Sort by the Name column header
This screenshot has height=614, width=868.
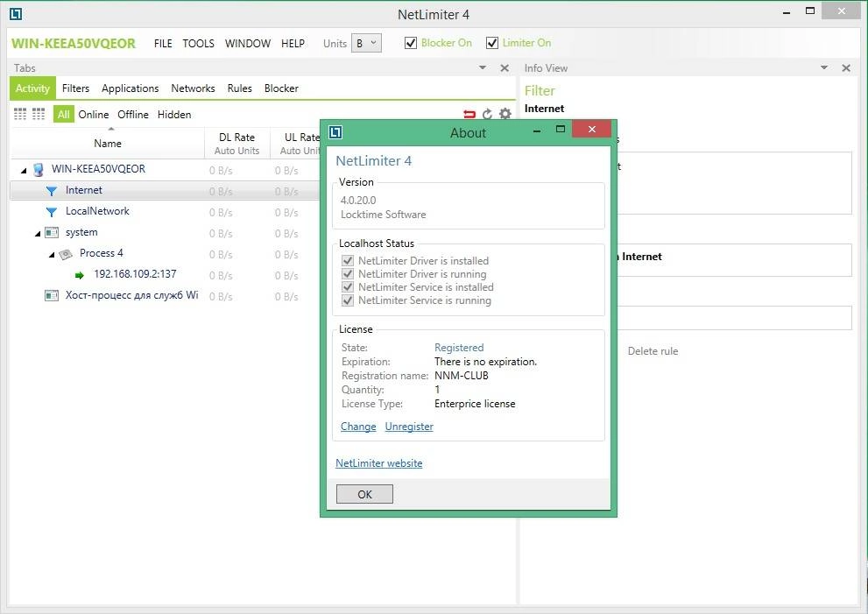click(108, 144)
